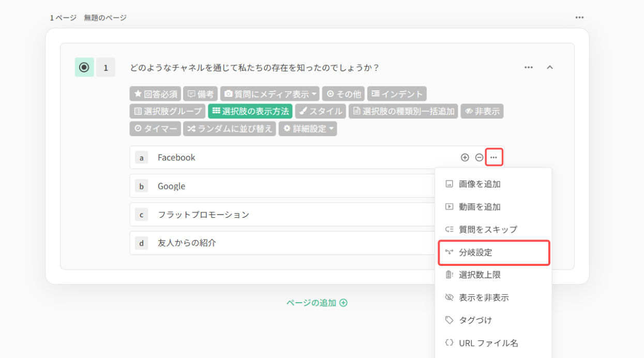The height and width of the screenshot is (358, 644).
Task: Click 選択肢の種類別一括追加 button
Action: pos(403,111)
